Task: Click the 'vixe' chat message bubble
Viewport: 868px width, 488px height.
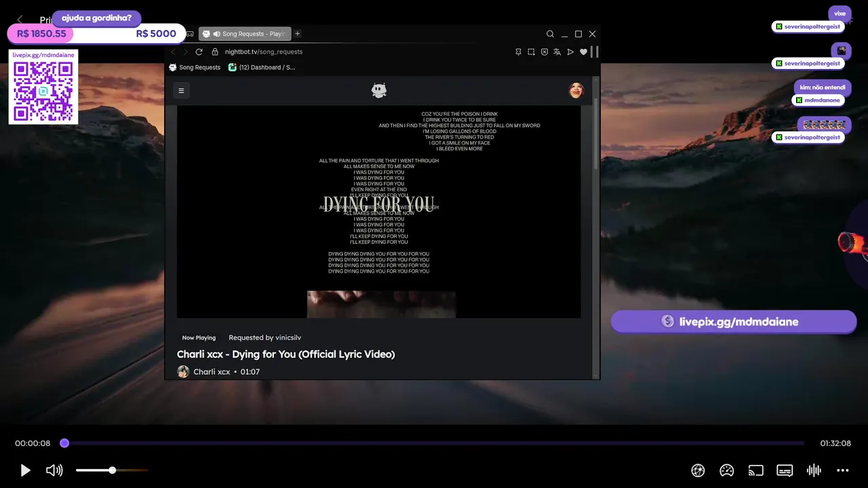Action: tap(840, 14)
